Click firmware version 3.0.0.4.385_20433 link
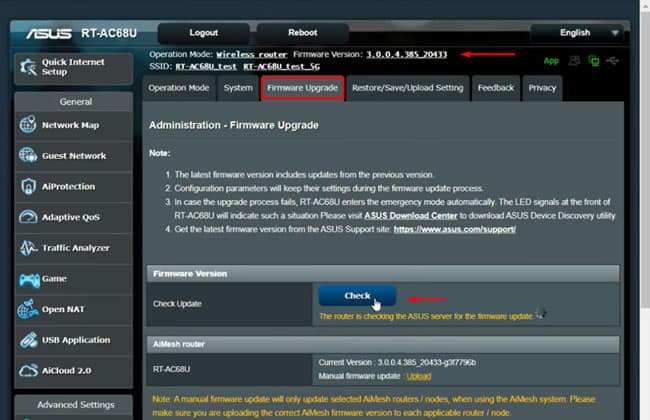The image size is (650, 420). click(x=406, y=54)
